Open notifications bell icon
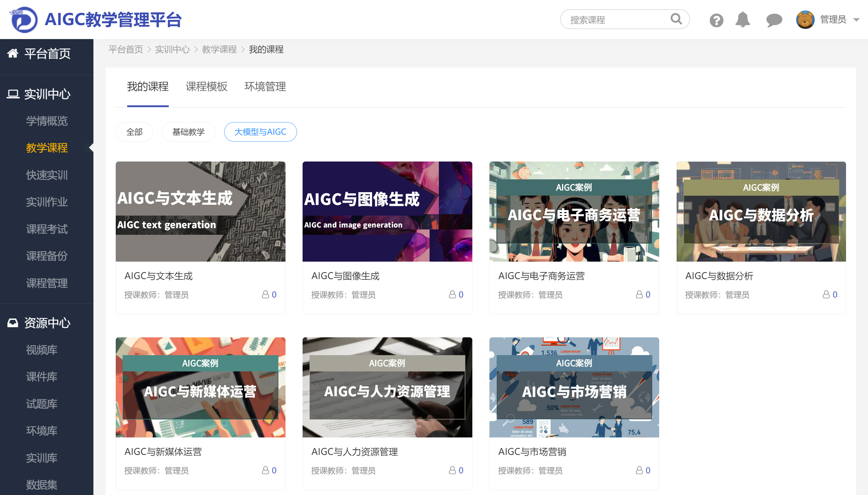Image resolution: width=868 pixels, height=495 pixels. [x=743, y=20]
